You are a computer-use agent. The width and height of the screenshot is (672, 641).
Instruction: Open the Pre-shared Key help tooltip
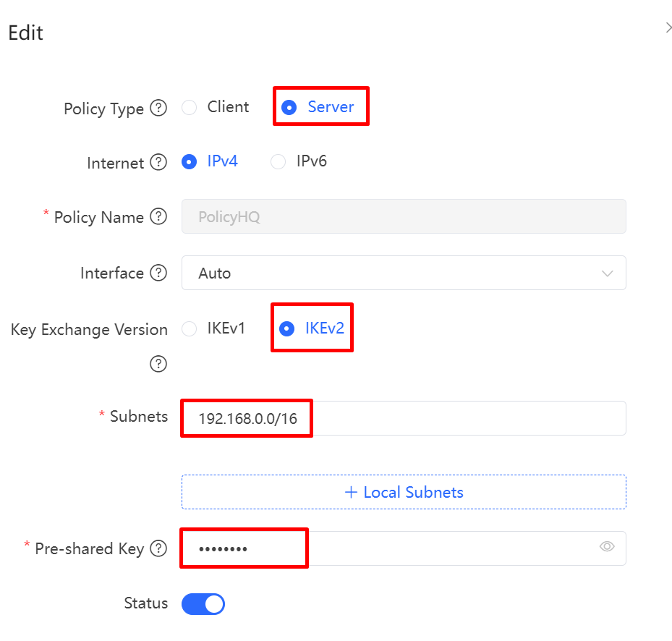pos(158,548)
